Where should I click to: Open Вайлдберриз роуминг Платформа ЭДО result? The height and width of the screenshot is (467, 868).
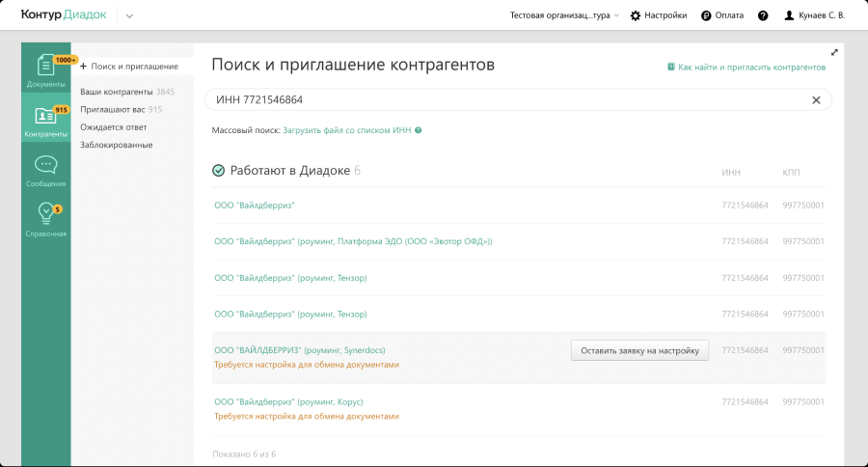(353, 241)
